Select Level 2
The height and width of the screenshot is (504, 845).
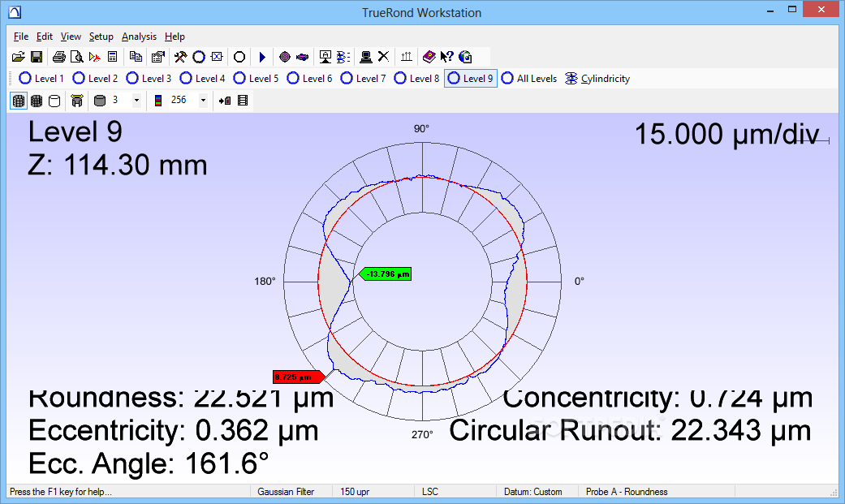pyautogui.click(x=95, y=78)
